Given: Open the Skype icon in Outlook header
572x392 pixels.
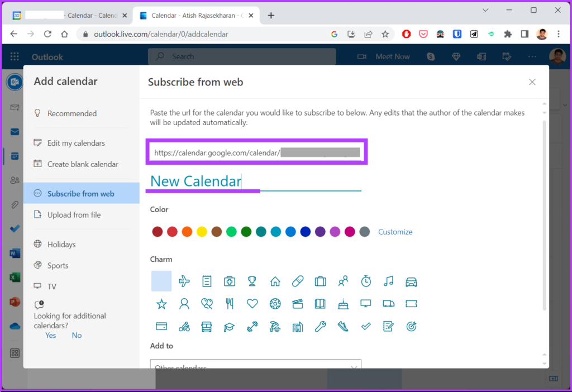Looking at the screenshot, I should click(431, 56).
